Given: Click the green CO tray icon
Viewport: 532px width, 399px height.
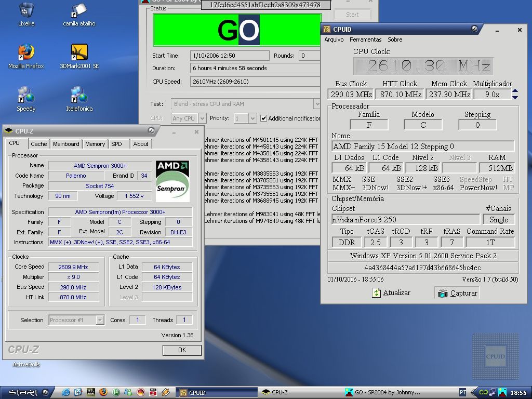Looking at the screenshot, I should pos(483,392).
